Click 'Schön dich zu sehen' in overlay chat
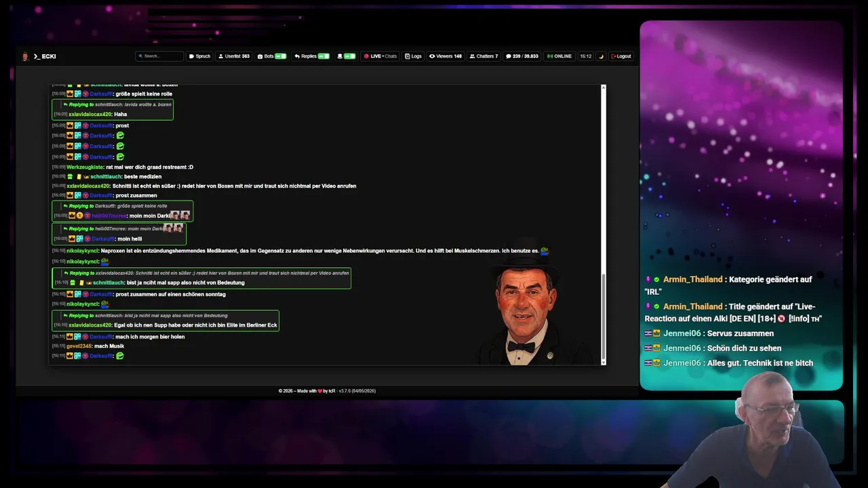The height and width of the screenshot is (488, 868). 744,348
